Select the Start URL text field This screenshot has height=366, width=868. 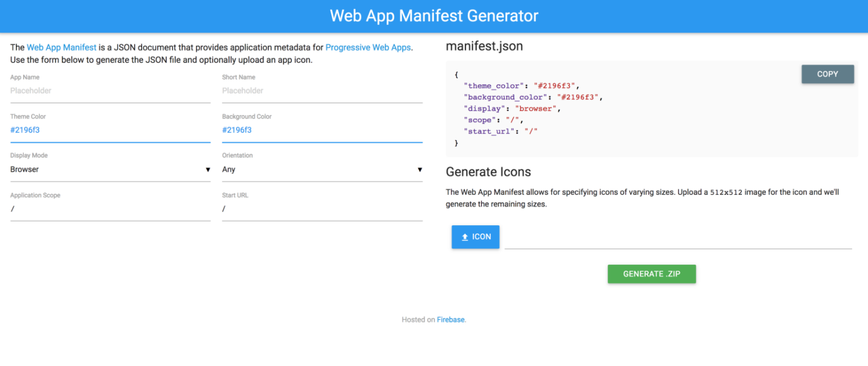coord(322,209)
